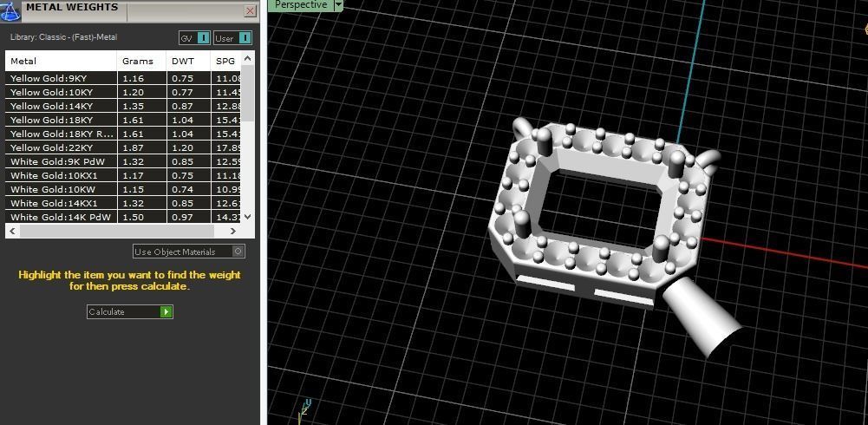Select the cone-shaped sprue on the model

pyautogui.click(x=702, y=316)
